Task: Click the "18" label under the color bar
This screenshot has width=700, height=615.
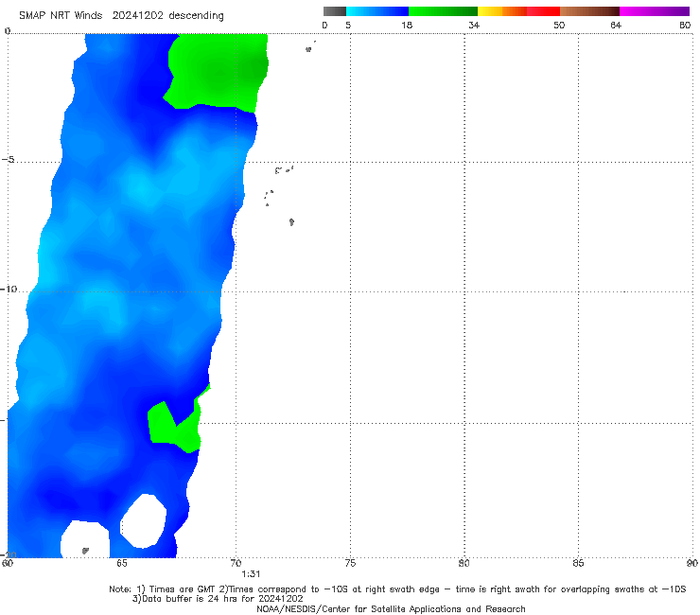Action: click(x=407, y=25)
